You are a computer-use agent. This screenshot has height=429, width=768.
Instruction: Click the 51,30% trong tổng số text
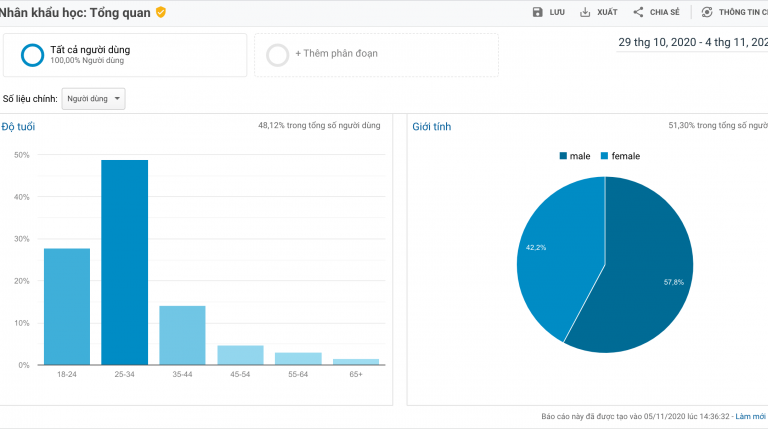click(x=718, y=125)
